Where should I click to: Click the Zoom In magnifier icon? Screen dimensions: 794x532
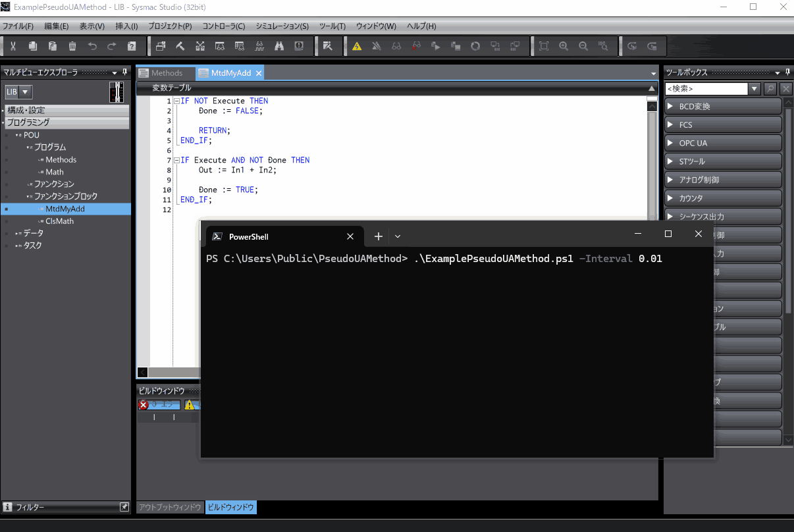[564, 46]
